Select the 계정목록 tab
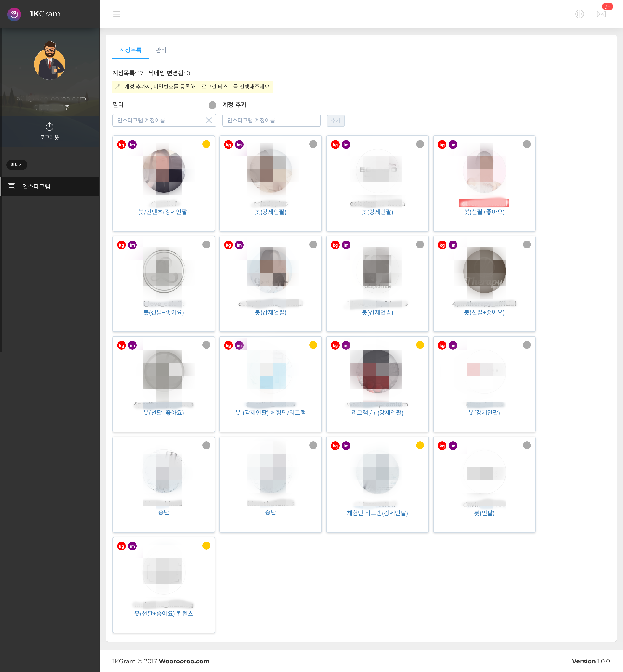Screen dimensions: 623x672 click(x=130, y=50)
